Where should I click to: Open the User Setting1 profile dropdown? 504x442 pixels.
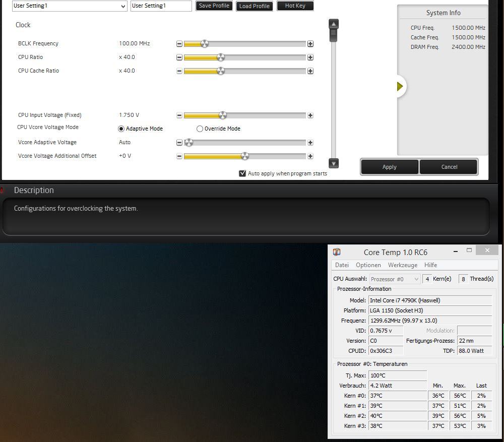pyautogui.click(x=70, y=6)
